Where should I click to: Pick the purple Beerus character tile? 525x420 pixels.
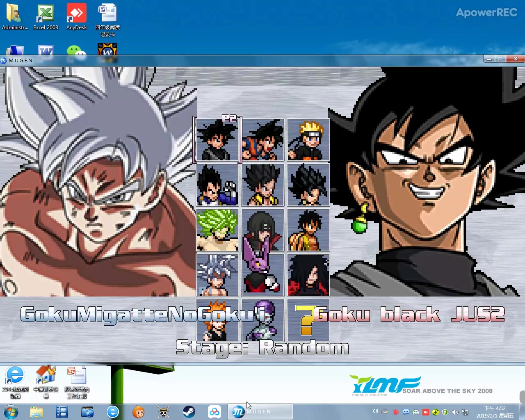(263, 275)
